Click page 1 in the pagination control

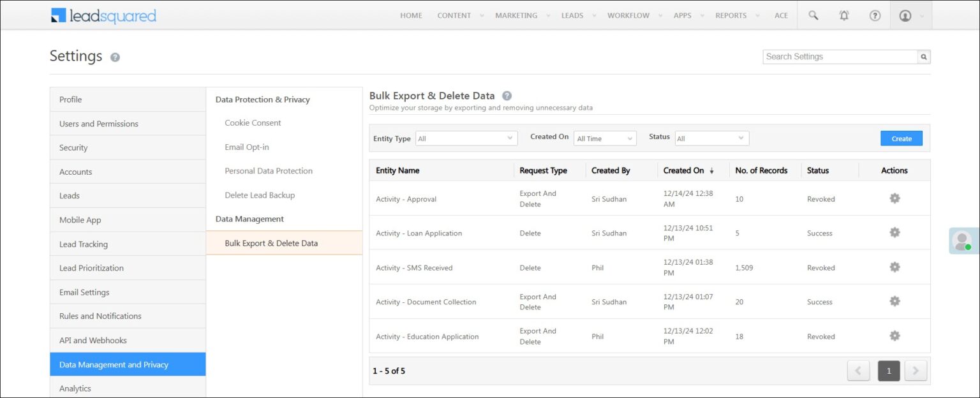point(888,370)
